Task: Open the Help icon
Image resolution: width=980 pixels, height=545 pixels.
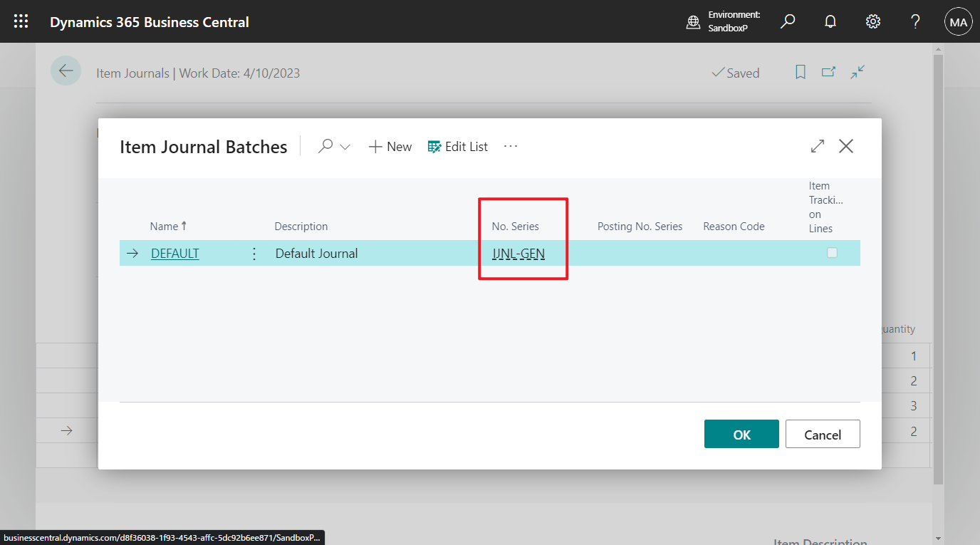Action: click(x=915, y=21)
